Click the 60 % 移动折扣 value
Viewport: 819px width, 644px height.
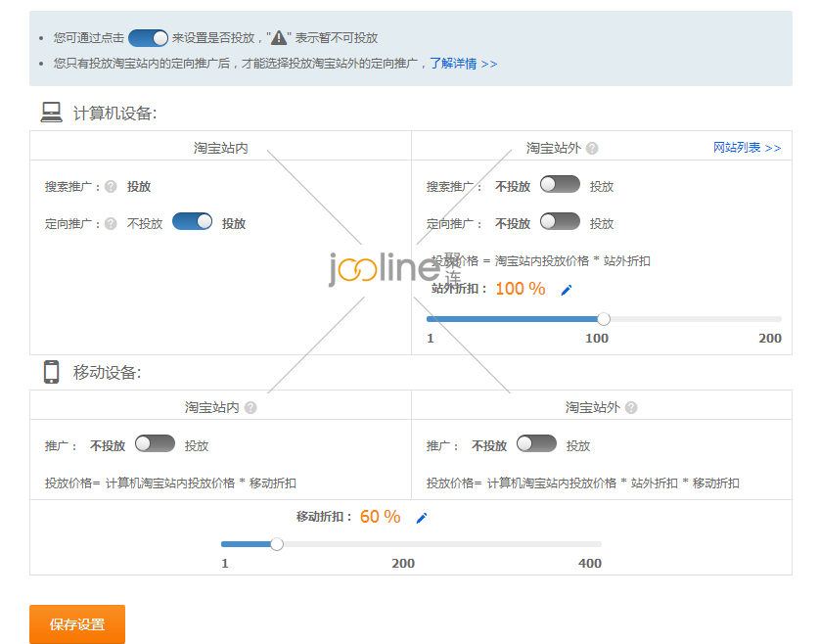[x=381, y=517]
